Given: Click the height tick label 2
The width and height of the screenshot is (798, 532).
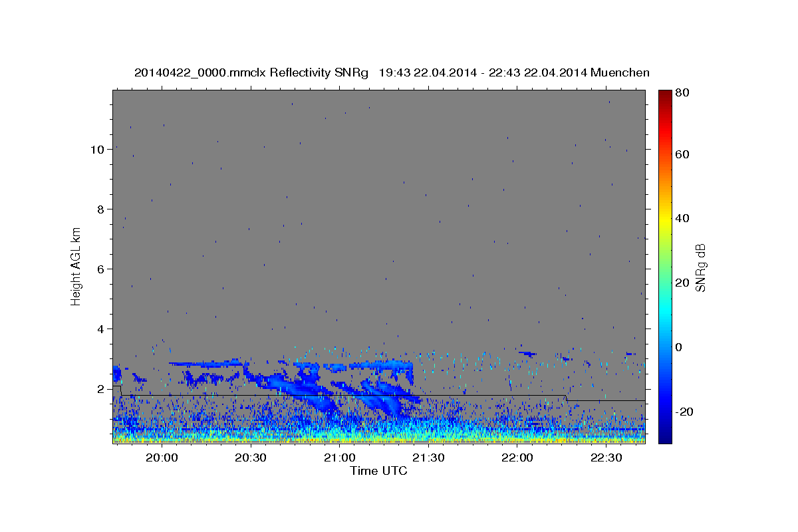Looking at the screenshot, I should click(x=100, y=389).
